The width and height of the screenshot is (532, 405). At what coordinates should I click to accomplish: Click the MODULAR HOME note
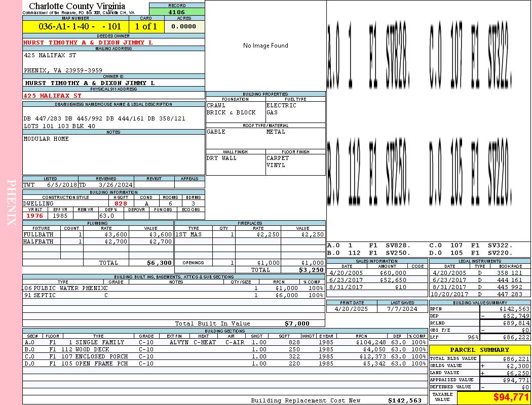(46, 139)
